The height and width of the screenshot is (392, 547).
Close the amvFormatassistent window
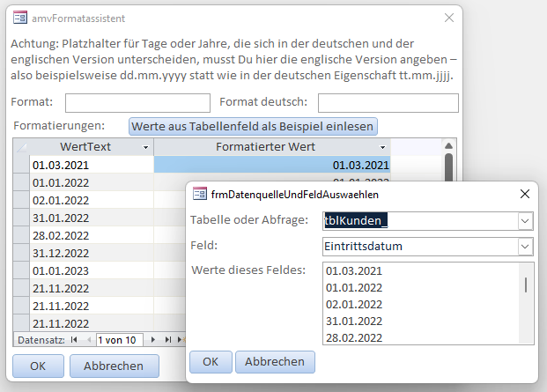point(449,18)
